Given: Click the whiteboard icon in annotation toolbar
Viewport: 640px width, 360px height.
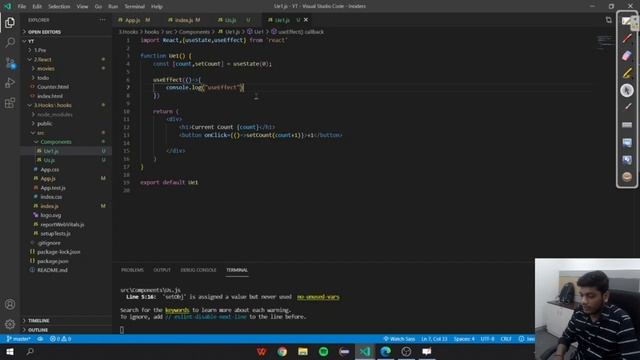Looking at the screenshot, I should [x=627, y=142].
